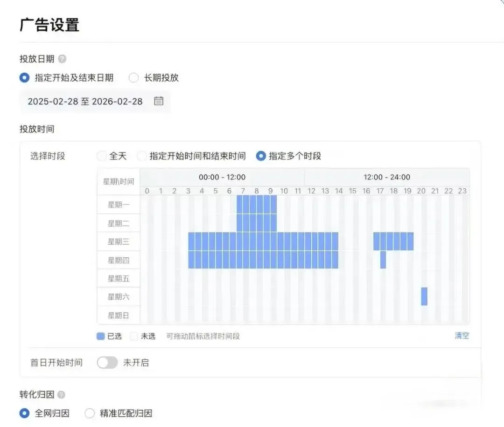504x427 pixels.
Task: Click 清空 to clear selected time slots
Action: 462,336
